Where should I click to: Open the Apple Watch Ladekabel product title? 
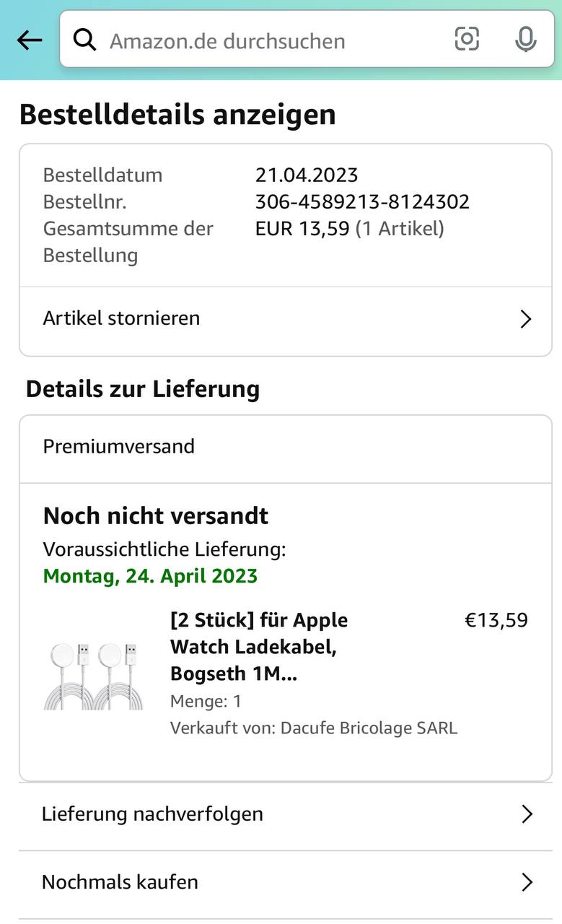tap(258, 647)
